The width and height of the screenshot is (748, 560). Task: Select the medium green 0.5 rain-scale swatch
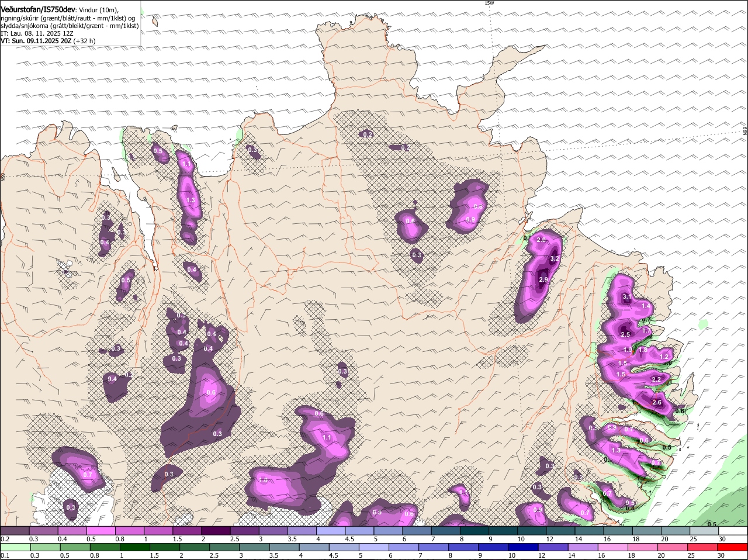click(75, 548)
